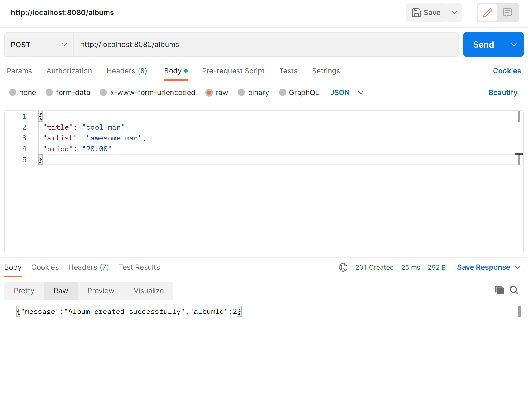Switch response view to Raw
The image size is (532, 403).
coord(61,291)
